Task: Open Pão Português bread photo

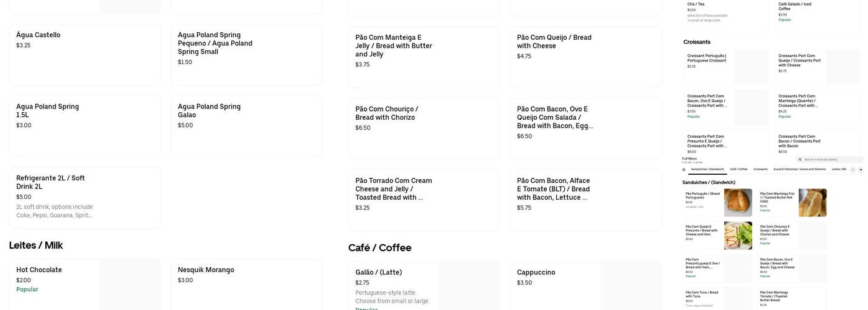Action: [738, 203]
